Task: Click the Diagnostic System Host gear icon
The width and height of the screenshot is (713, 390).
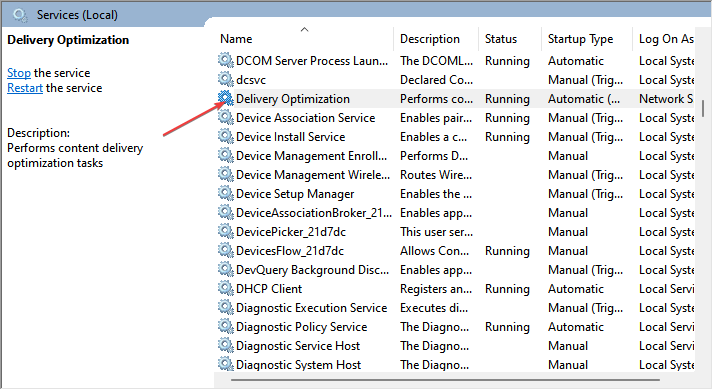Action: pos(226,364)
